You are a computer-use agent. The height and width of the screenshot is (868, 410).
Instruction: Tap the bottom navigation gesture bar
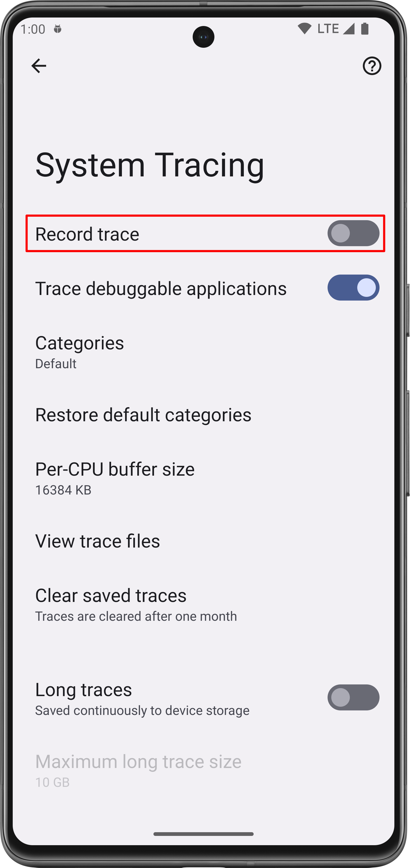[x=203, y=834]
